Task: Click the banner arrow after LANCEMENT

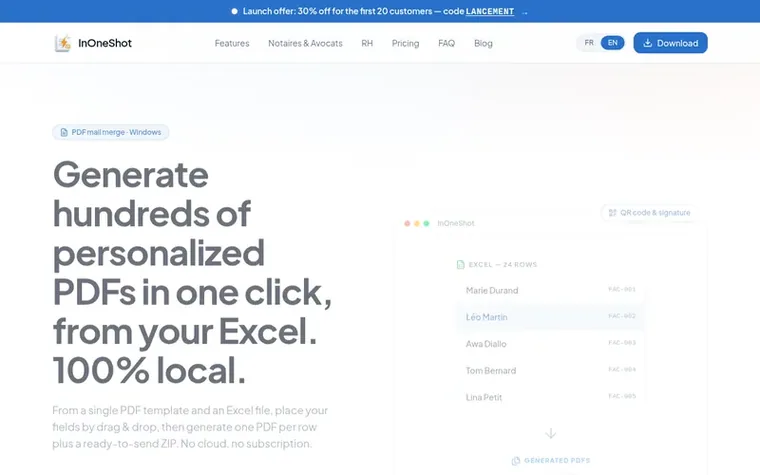Action: point(524,12)
